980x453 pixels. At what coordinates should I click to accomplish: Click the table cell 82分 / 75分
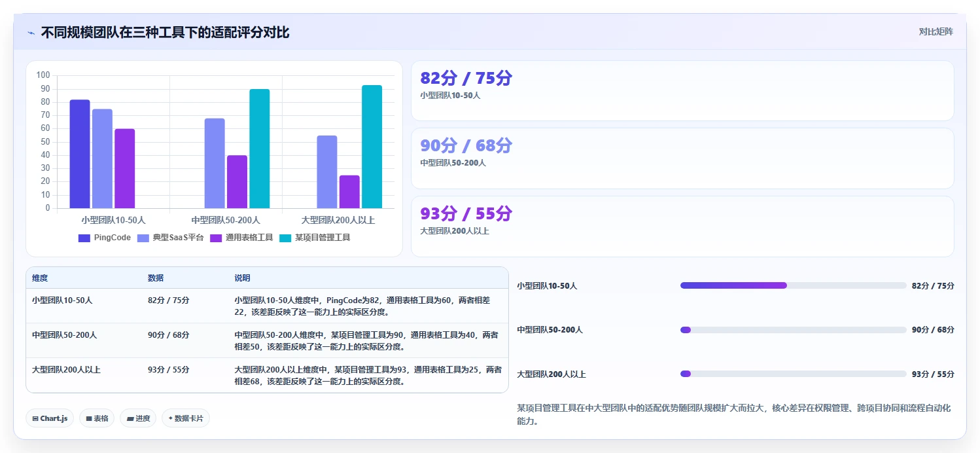(x=169, y=300)
